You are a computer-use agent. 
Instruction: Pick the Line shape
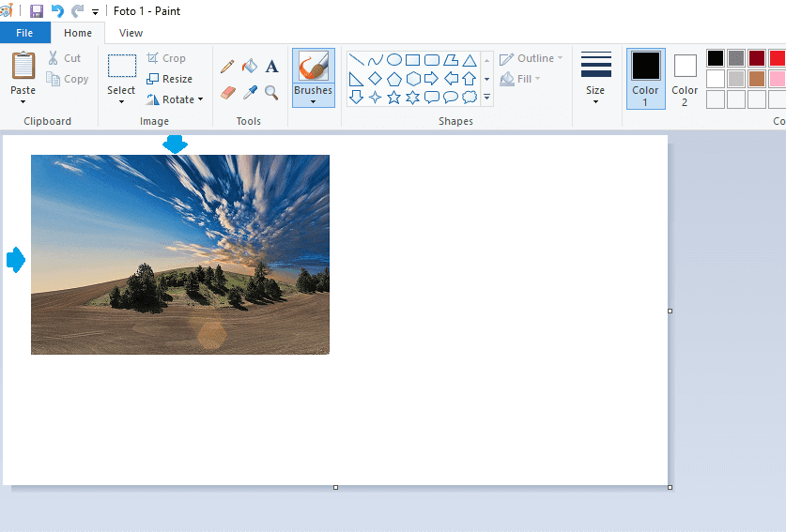[357, 60]
